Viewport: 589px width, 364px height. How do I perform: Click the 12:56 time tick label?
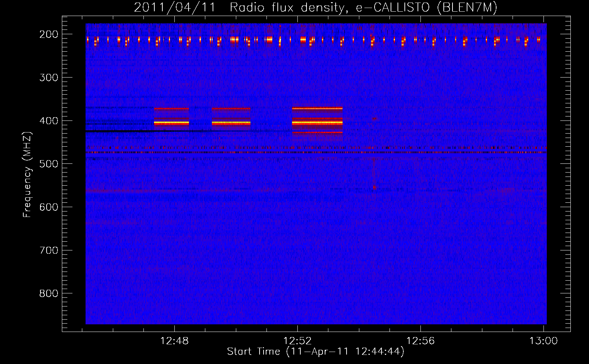pos(420,341)
